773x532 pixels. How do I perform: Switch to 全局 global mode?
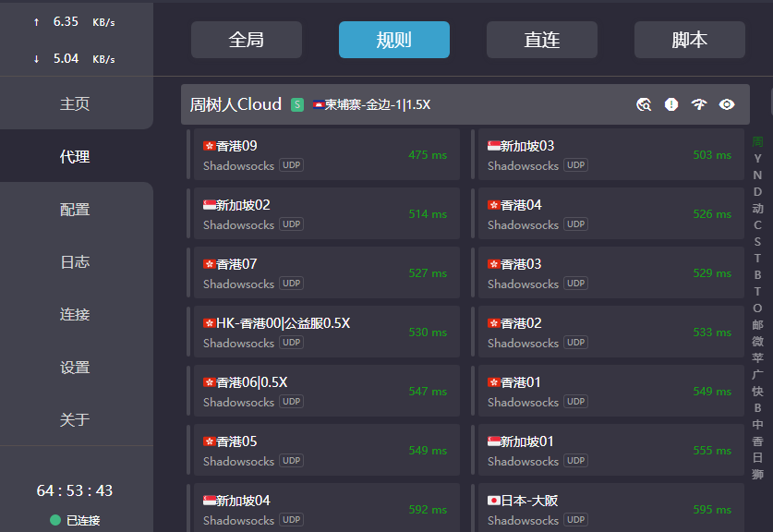coord(247,40)
